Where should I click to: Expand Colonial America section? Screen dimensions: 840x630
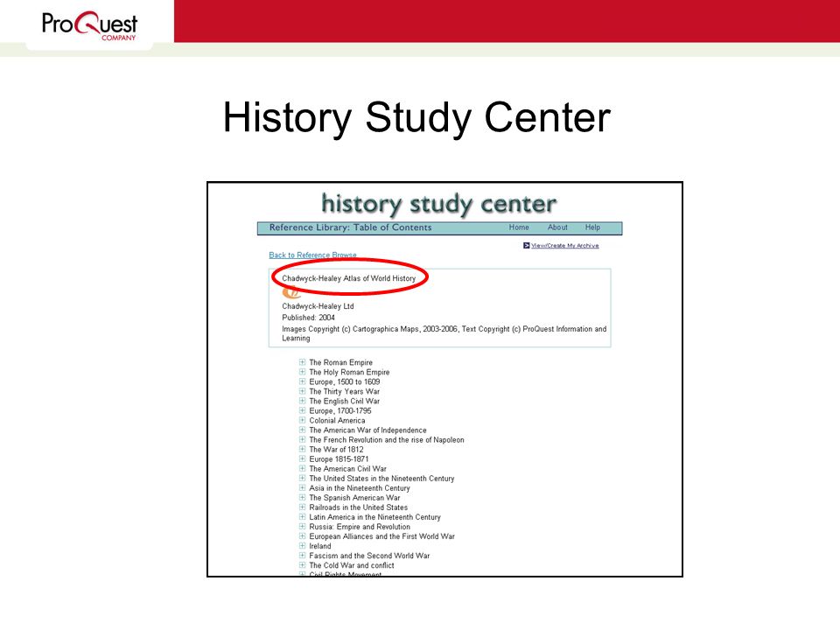(x=302, y=420)
